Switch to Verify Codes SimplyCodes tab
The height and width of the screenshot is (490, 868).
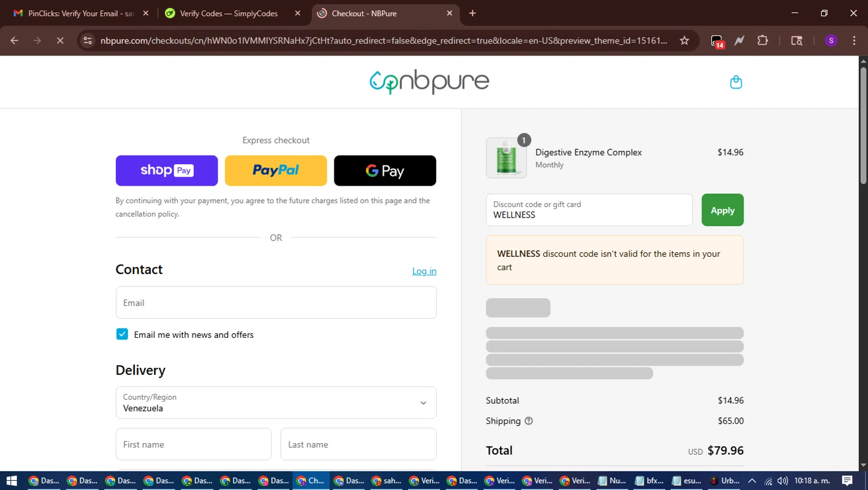tap(229, 13)
